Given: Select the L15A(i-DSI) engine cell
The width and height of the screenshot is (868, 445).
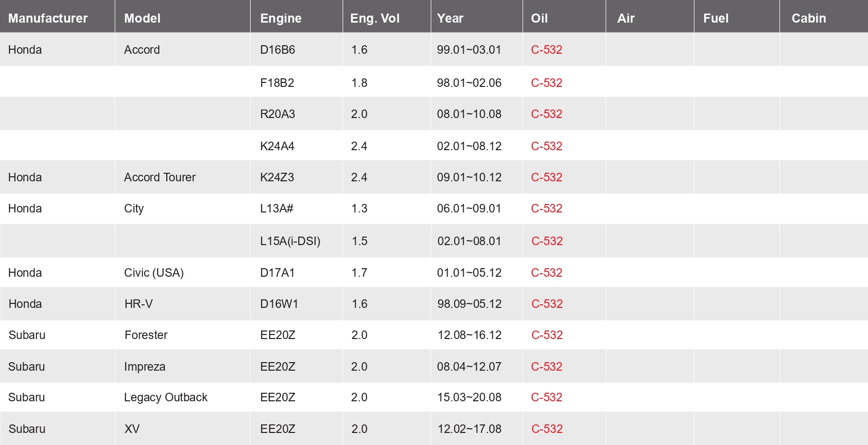Looking at the screenshot, I should pos(290,241).
